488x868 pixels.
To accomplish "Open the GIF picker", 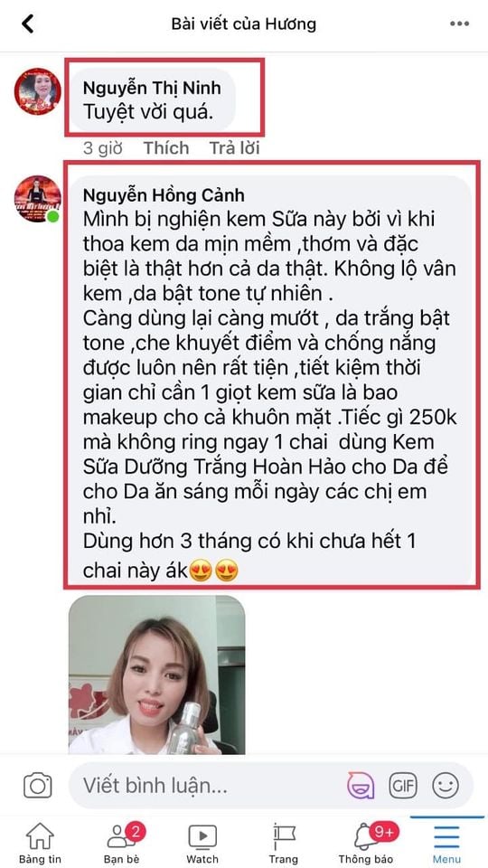I will 402,785.
